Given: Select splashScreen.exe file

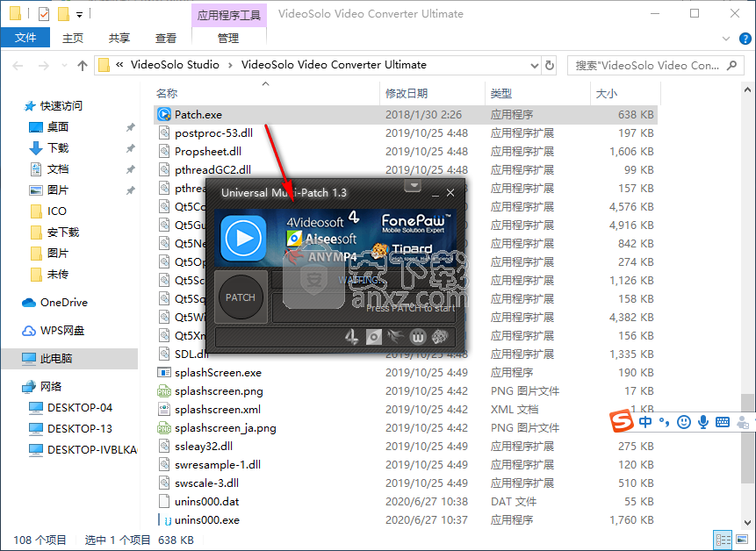Looking at the screenshot, I should [405, 372].
